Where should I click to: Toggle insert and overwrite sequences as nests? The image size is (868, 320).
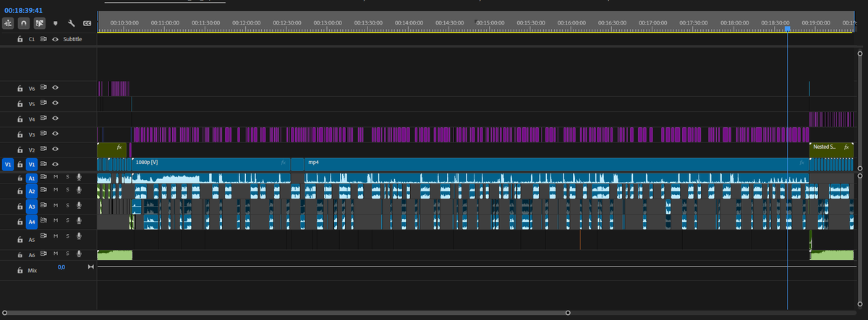click(9, 23)
